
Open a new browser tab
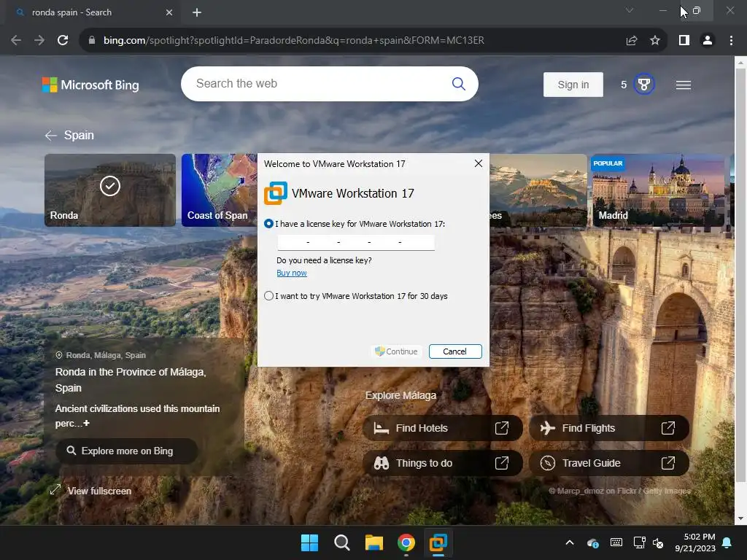[x=197, y=12]
